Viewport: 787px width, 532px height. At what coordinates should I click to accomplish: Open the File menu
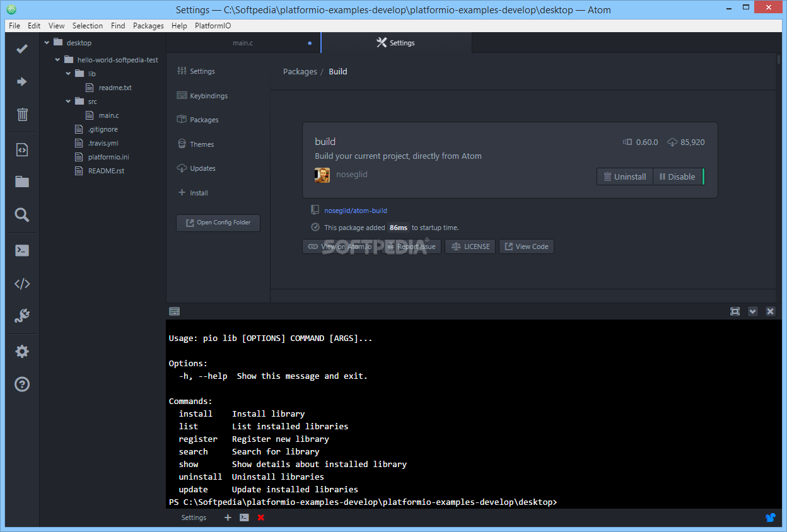pos(15,26)
